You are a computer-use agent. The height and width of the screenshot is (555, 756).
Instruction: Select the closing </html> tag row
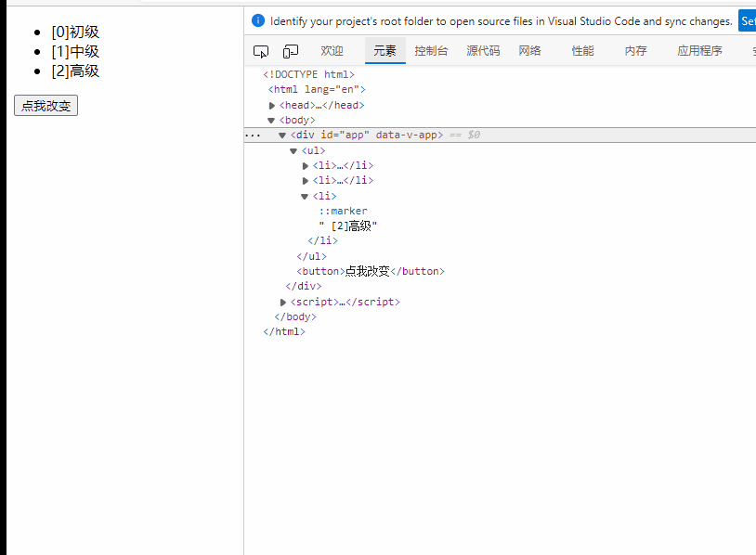(284, 331)
